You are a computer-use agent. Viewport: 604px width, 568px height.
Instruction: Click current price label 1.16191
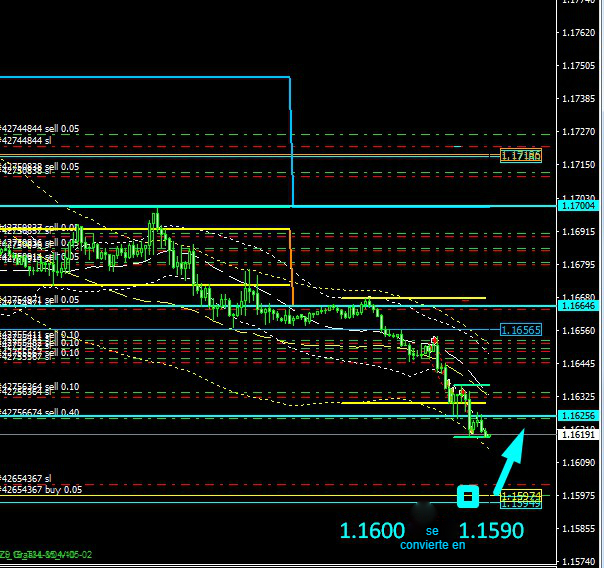(578, 435)
